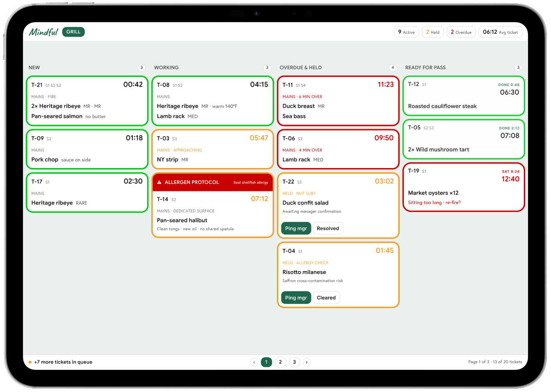
Task: Click the 06:12 Avg ticket stat
Action: (x=500, y=32)
